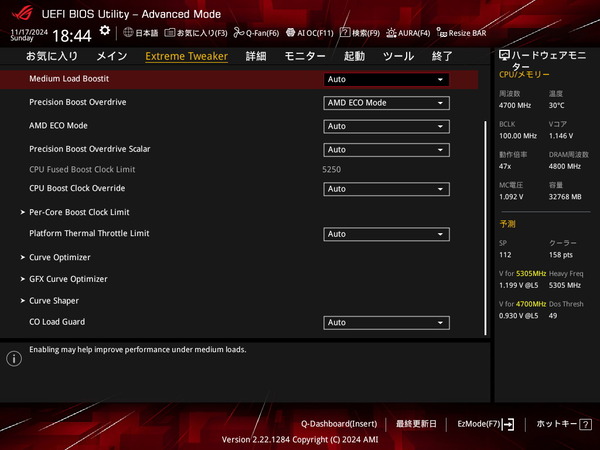Screen dimensions: 600x450
Task: Click the Version 2.22.1284 copyright text
Action: pos(300,440)
